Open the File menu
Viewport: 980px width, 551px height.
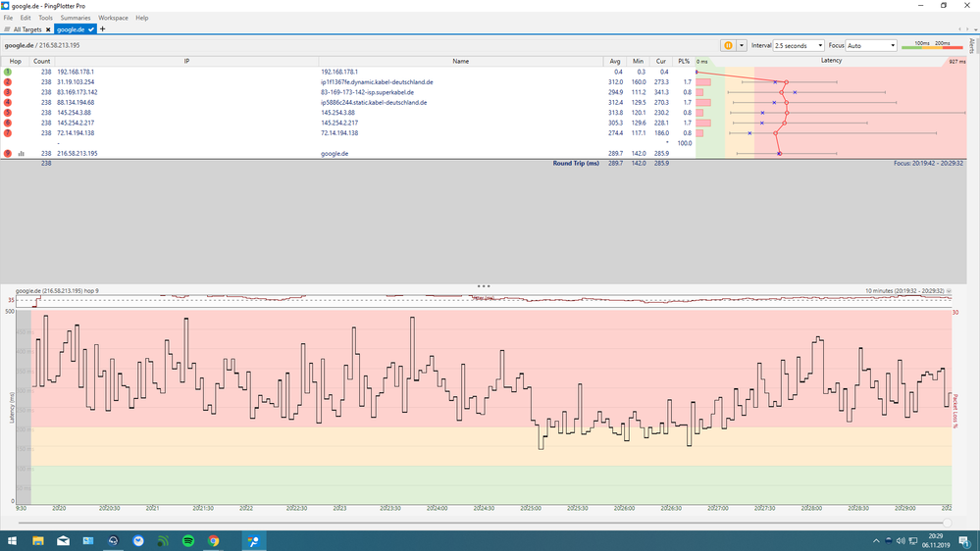pos(8,18)
